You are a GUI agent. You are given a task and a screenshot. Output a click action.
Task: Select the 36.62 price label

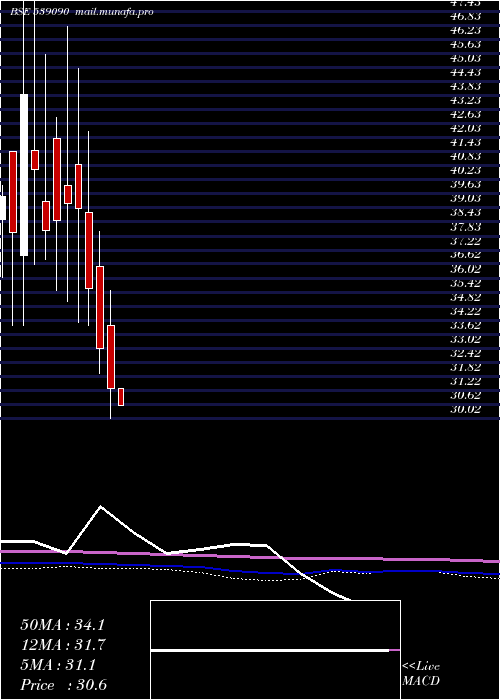[466, 255]
